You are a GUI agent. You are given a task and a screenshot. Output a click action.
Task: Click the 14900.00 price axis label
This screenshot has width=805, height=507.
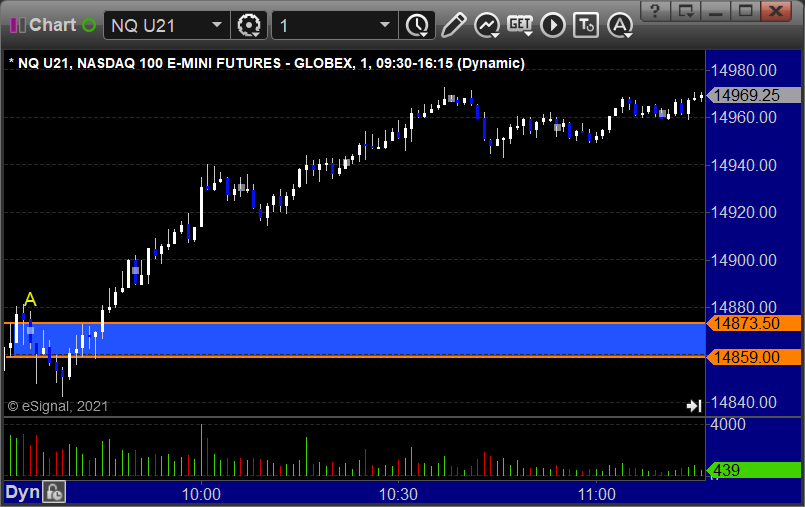(x=743, y=260)
